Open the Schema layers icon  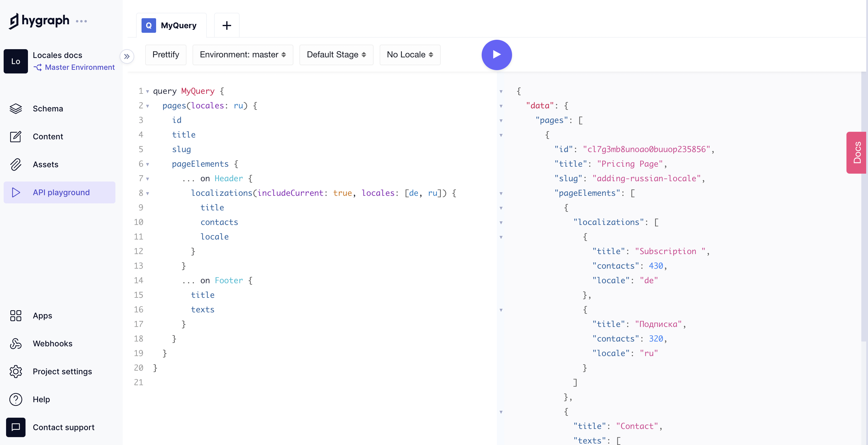tap(15, 108)
